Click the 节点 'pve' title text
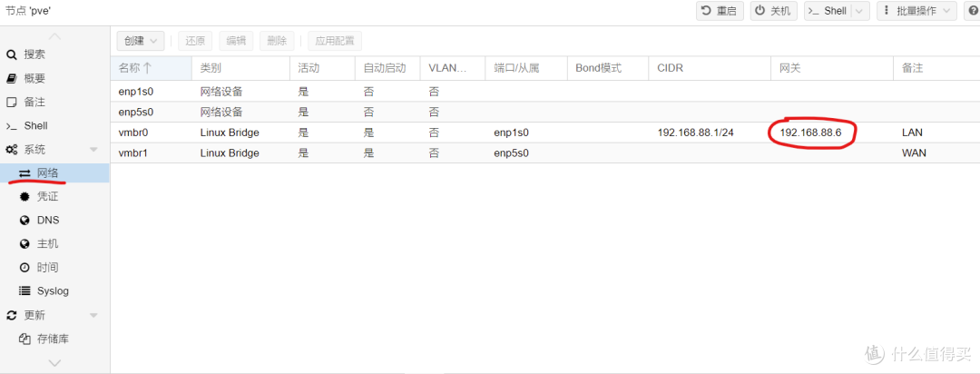The image size is (980, 374). (x=27, y=10)
